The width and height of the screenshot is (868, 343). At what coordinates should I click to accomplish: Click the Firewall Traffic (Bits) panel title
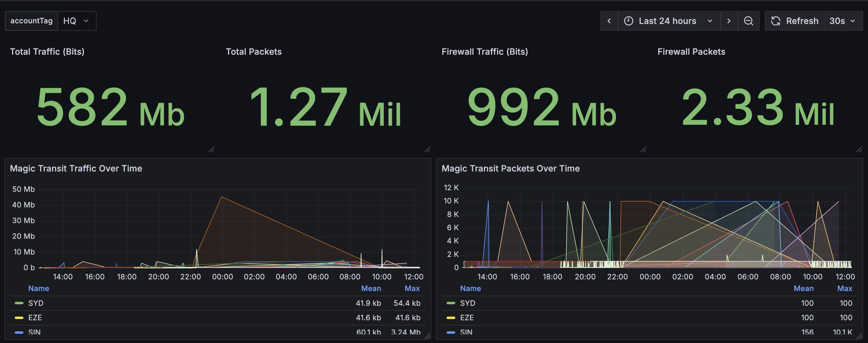(x=484, y=52)
